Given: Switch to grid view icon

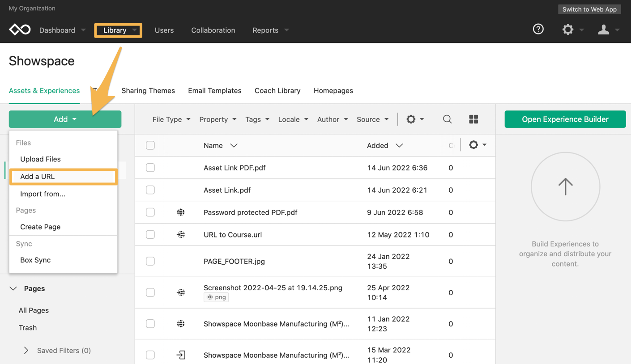Looking at the screenshot, I should (473, 119).
